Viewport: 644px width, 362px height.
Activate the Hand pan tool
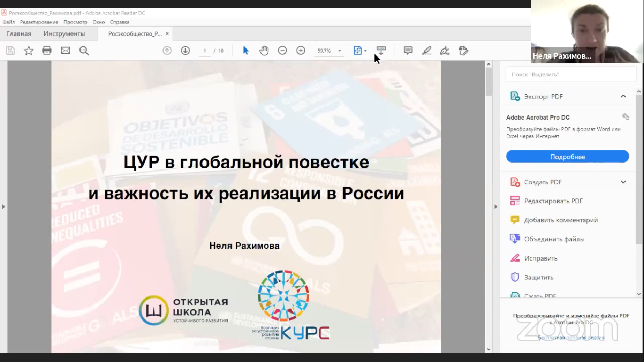click(x=264, y=50)
